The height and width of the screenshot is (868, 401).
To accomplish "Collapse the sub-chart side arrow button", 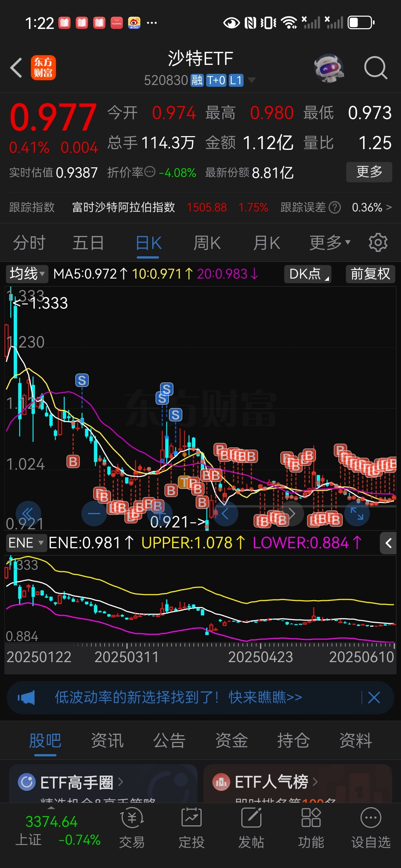I will [x=388, y=543].
